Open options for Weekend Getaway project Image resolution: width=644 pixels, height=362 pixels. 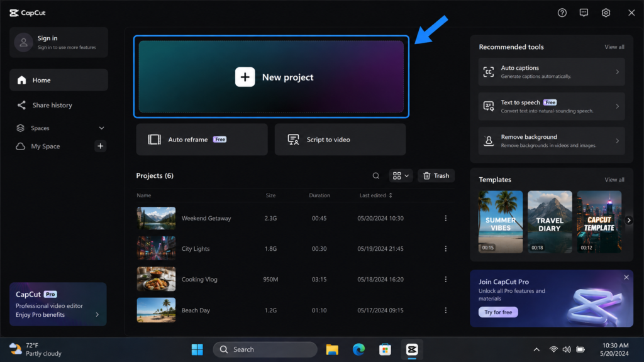click(x=446, y=218)
